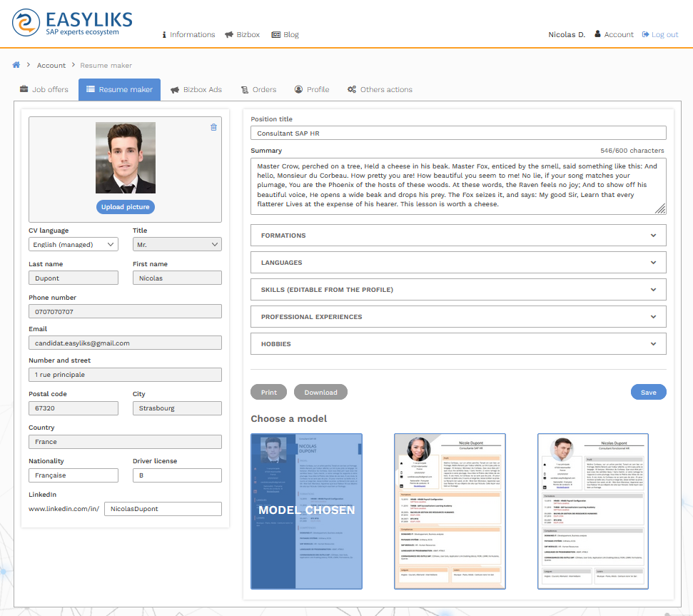
Task: Click Log out in header
Action: [x=660, y=34]
